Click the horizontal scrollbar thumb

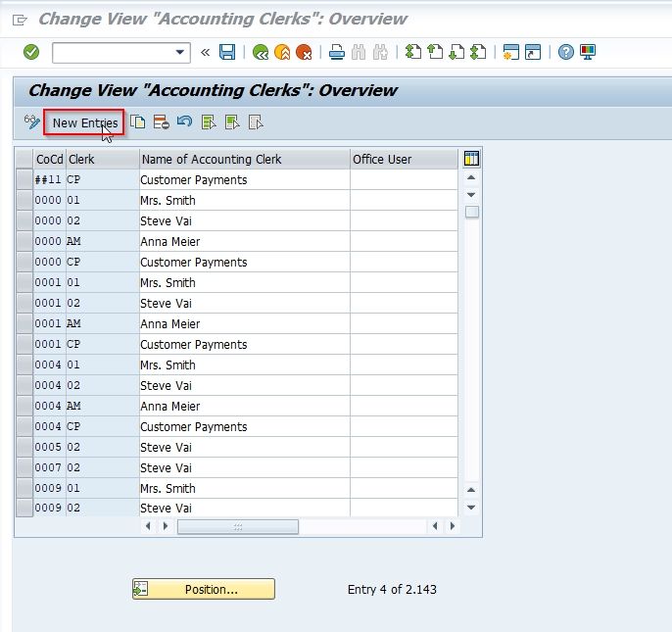click(x=238, y=526)
